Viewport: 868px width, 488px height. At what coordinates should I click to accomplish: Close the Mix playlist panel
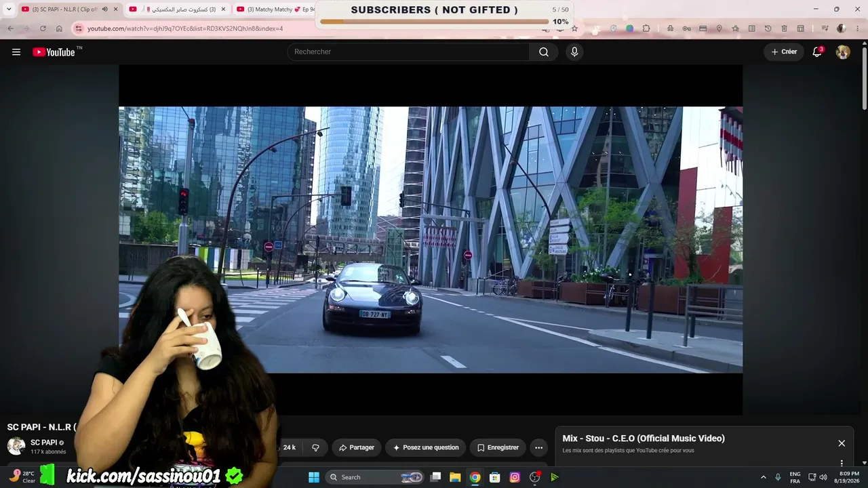842,443
